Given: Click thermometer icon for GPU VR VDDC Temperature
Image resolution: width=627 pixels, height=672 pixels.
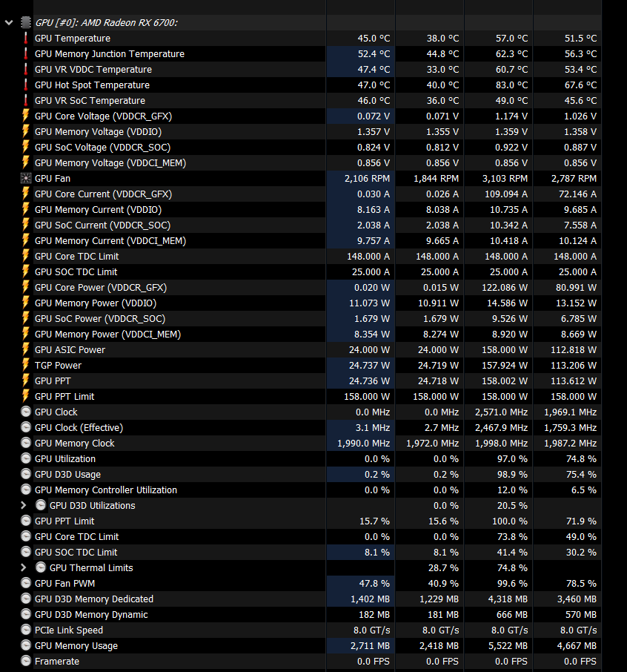Looking at the screenshot, I should click(x=26, y=70).
